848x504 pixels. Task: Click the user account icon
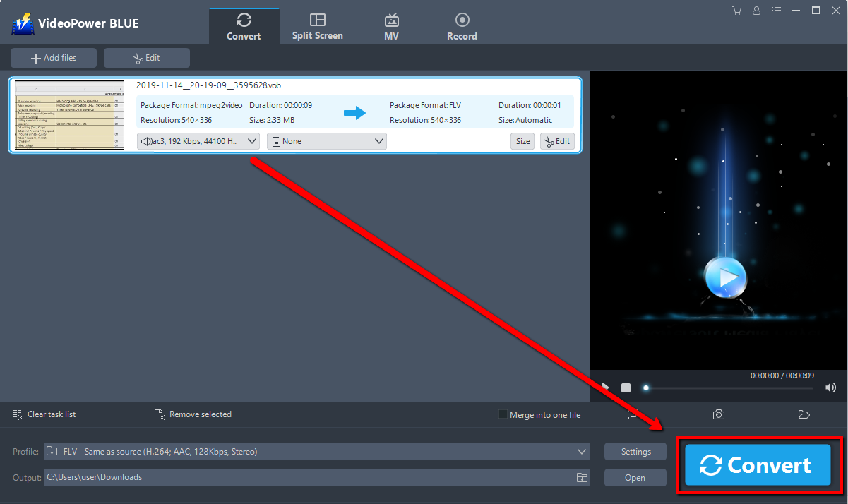[756, 10]
